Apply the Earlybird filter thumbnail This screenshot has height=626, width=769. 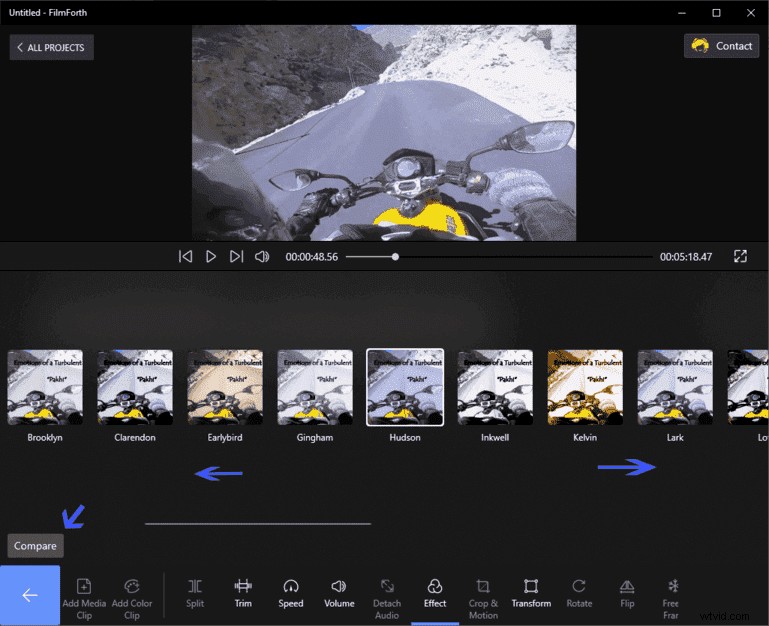(225, 387)
